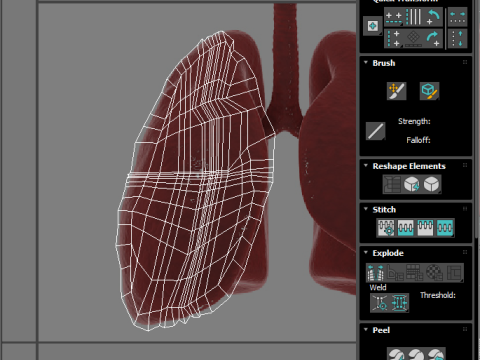Collapse the Brush rollout
This screenshot has height=360, width=480.
point(366,63)
